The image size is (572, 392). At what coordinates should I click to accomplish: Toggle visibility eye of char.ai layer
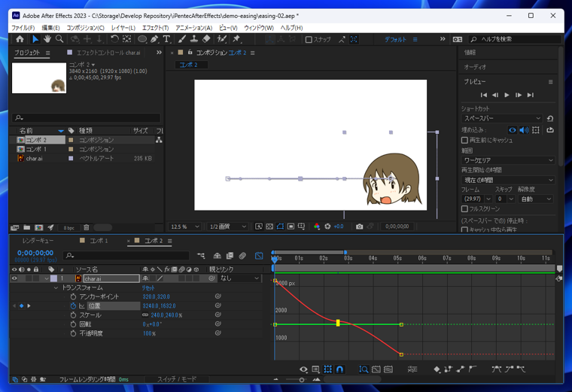[x=14, y=278]
